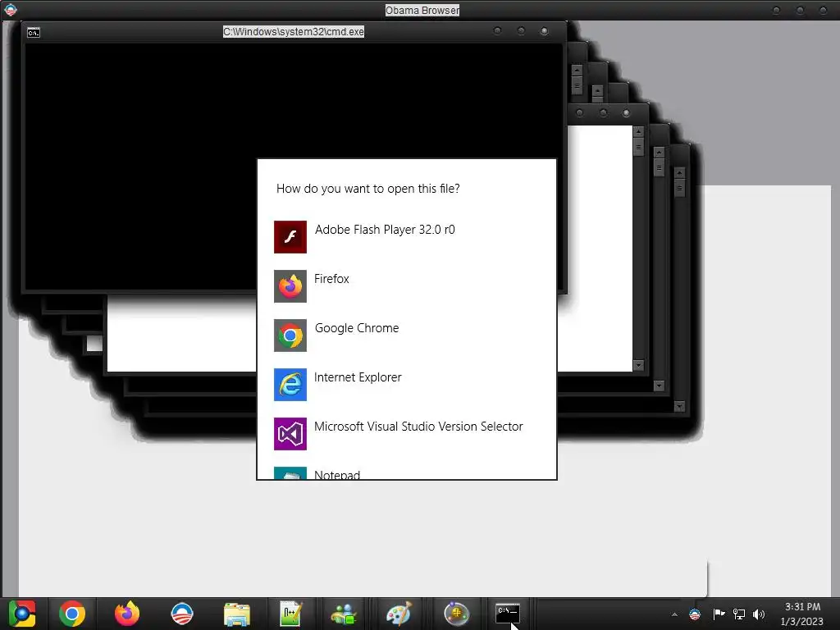Open the round orb icon beside the cmd button
Screen dimensions: 840x630
click(x=456, y=614)
